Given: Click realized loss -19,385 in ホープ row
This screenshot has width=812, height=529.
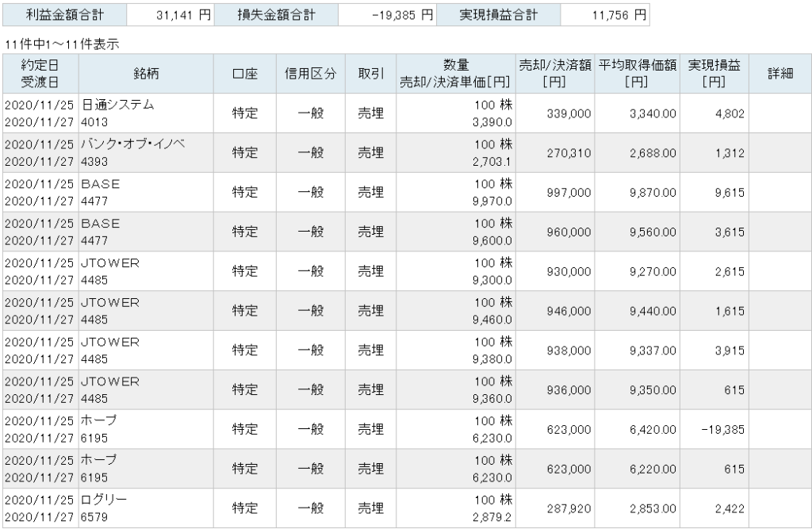Looking at the screenshot, I should [x=723, y=430].
